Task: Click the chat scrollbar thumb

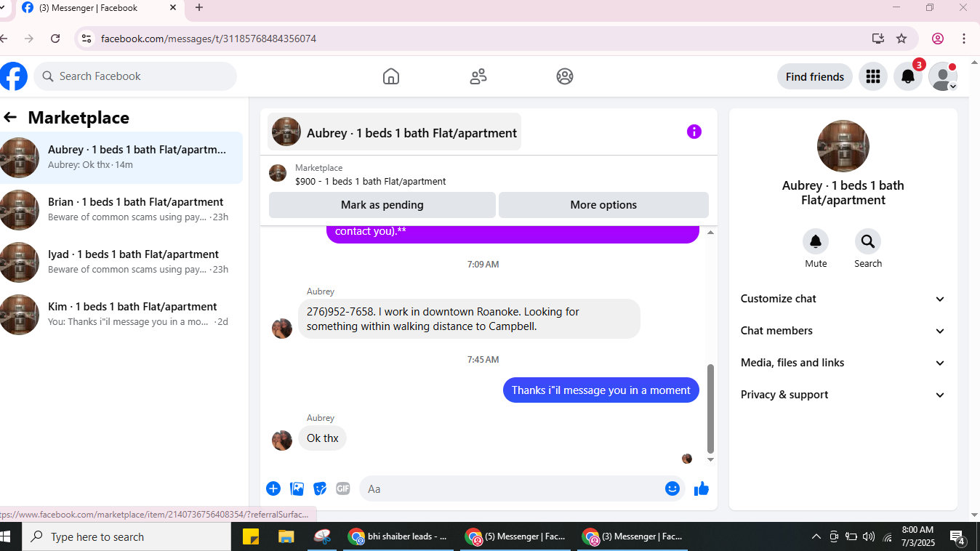Action: pyautogui.click(x=711, y=409)
